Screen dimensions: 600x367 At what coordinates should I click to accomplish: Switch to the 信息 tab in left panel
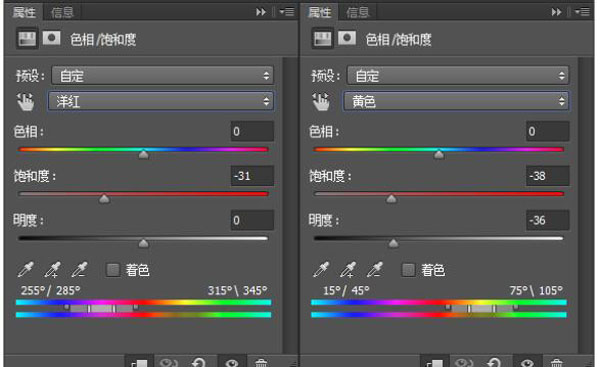coord(62,12)
